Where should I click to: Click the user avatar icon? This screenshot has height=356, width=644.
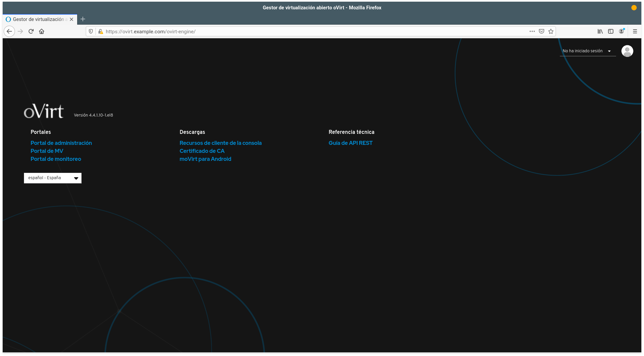click(x=627, y=51)
